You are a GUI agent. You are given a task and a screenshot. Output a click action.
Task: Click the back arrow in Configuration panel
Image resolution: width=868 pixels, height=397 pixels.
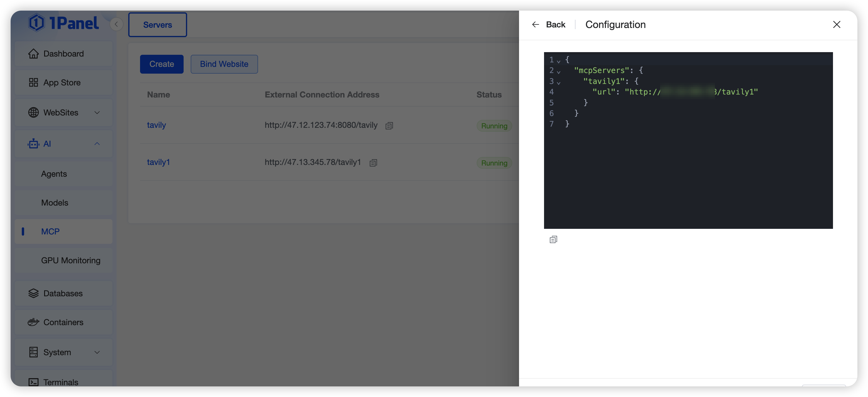pyautogui.click(x=536, y=25)
